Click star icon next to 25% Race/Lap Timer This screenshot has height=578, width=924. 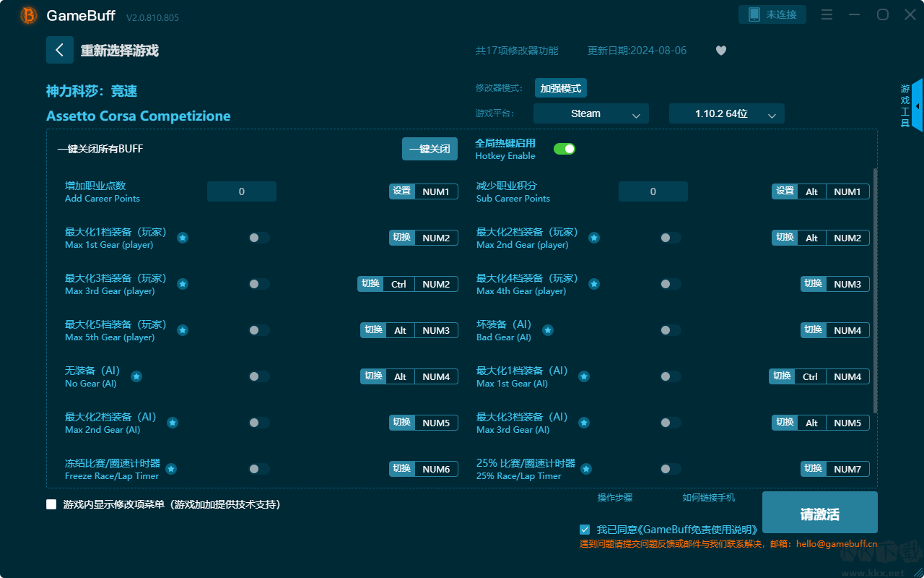[587, 469]
